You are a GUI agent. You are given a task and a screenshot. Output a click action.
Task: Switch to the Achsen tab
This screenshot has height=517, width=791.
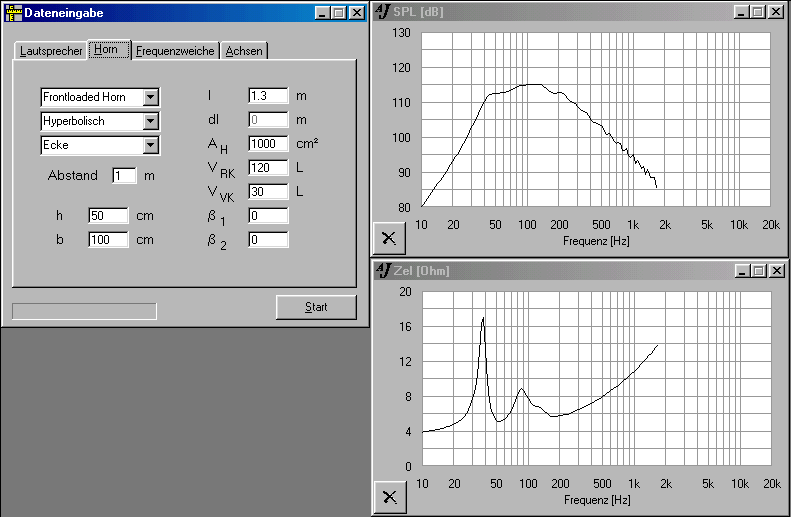[244, 51]
